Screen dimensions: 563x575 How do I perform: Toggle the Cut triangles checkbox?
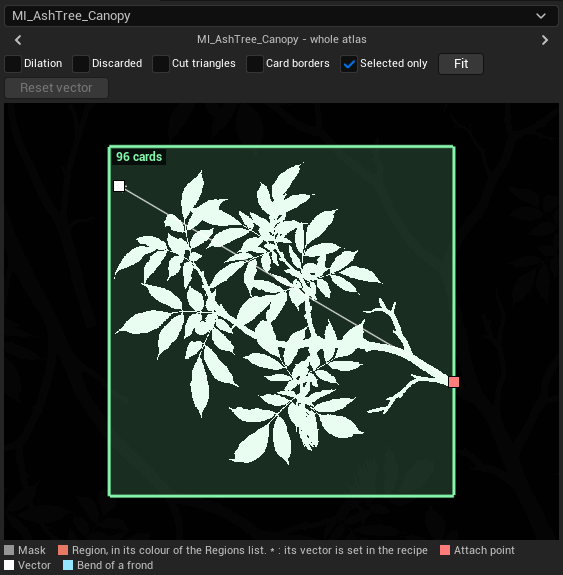(x=161, y=64)
